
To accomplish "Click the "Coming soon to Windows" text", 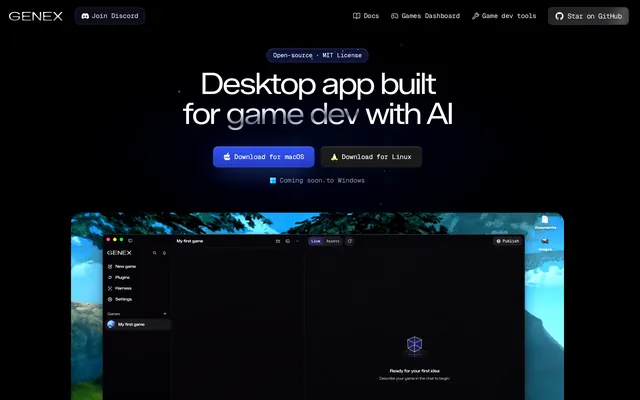I will point(317,180).
